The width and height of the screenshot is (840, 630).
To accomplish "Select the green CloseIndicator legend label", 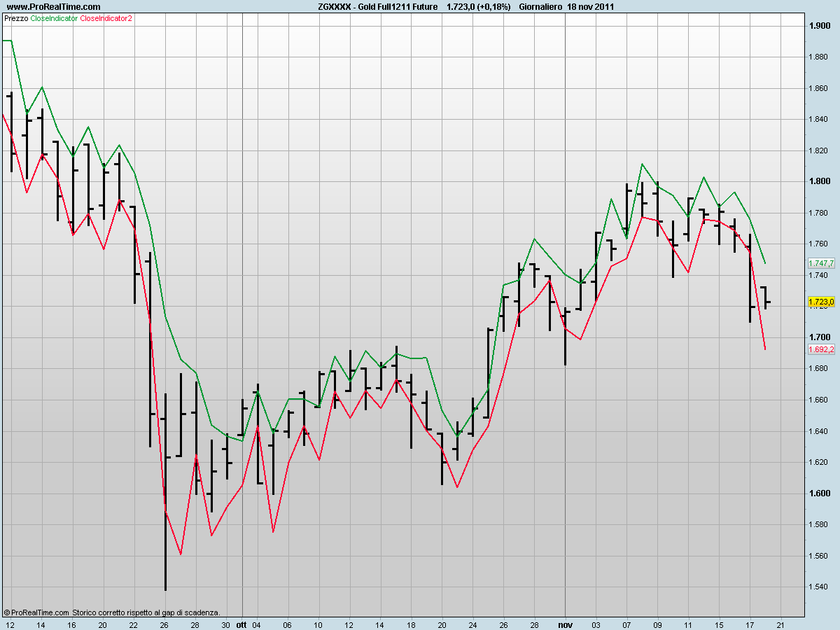I will coord(55,19).
